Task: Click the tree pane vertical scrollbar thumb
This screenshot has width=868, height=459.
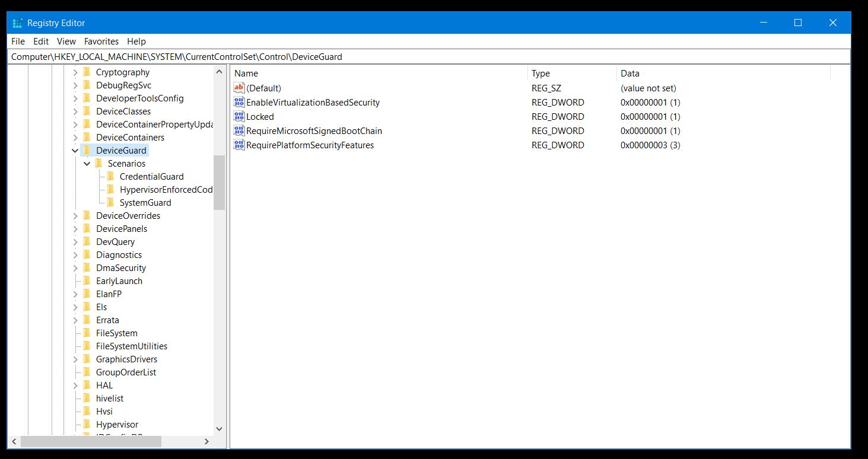Action: [219, 183]
